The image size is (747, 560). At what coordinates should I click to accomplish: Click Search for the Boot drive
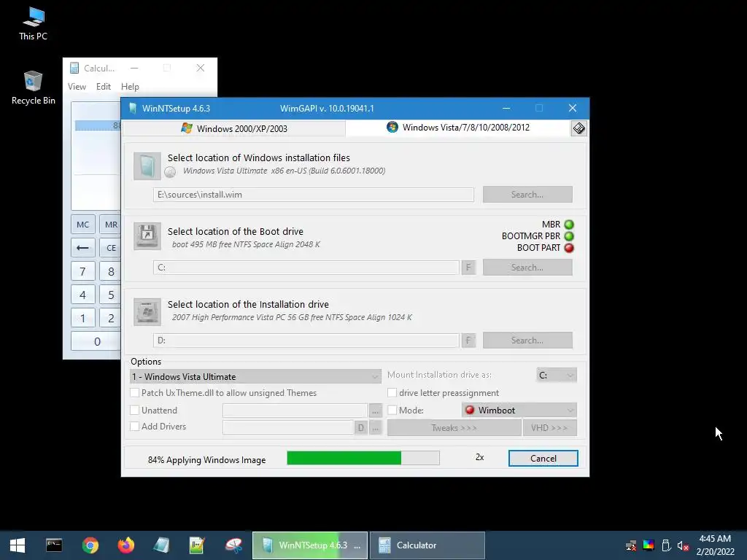527,267
